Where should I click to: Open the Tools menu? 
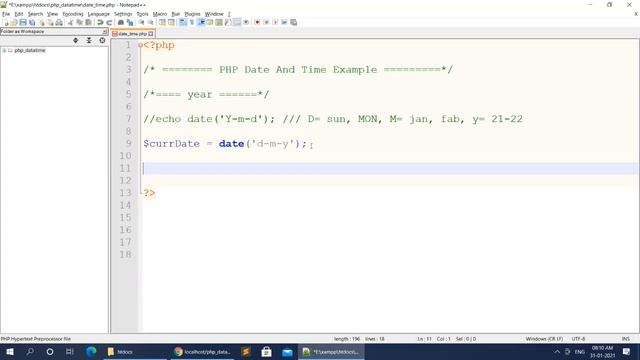tap(142, 14)
